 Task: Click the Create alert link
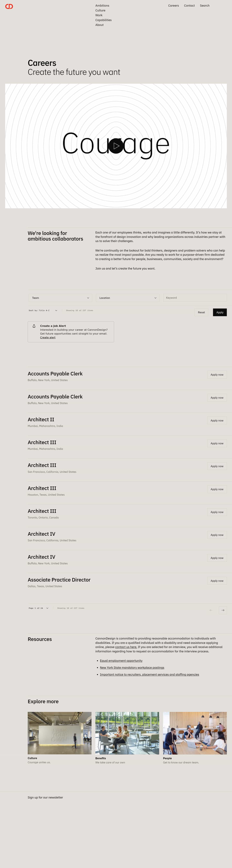(x=48, y=337)
